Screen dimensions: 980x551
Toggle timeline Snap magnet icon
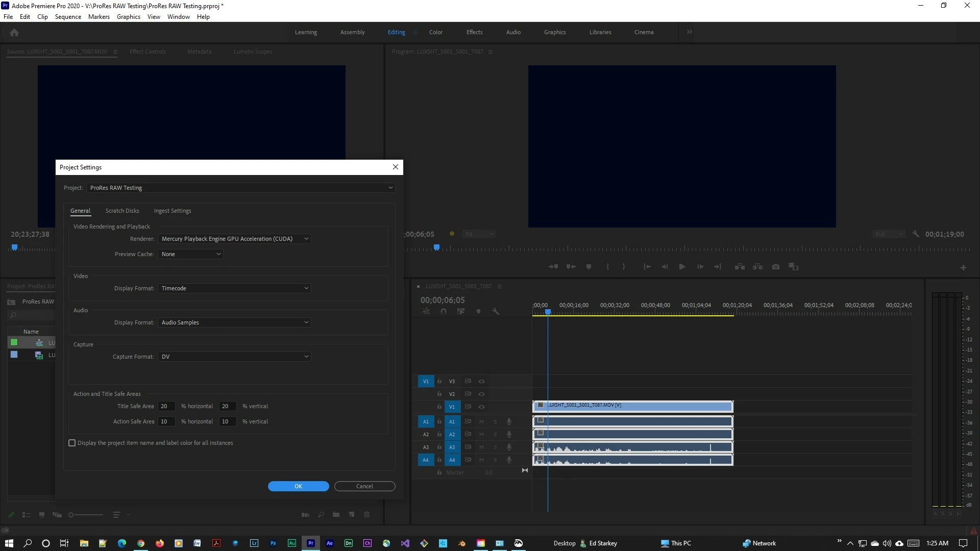444,311
